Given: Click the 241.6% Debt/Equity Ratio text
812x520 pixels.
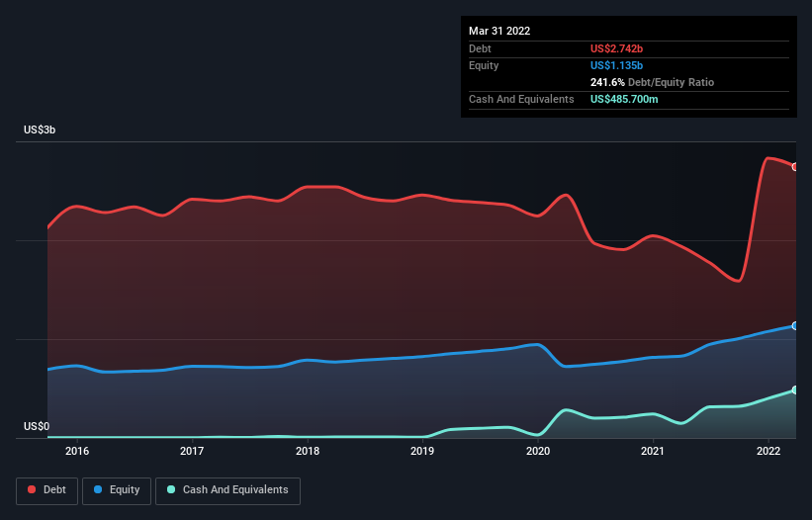Looking at the screenshot, I should [653, 82].
